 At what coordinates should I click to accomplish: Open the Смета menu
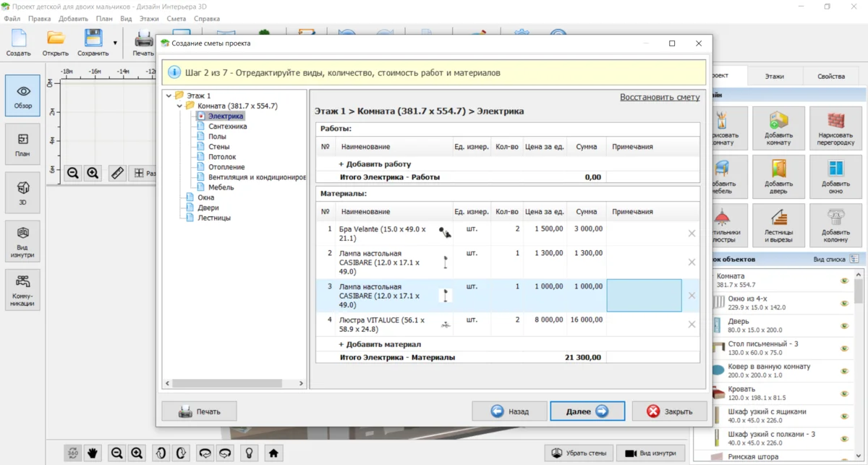pyautogui.click(x=176, y=19)
